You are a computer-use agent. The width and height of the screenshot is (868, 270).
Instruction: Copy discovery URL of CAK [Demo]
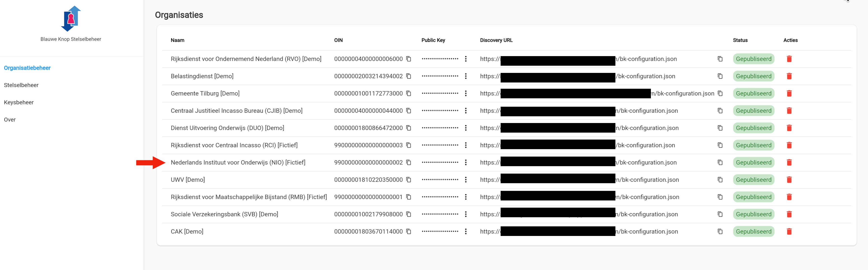tap(720, 232)
